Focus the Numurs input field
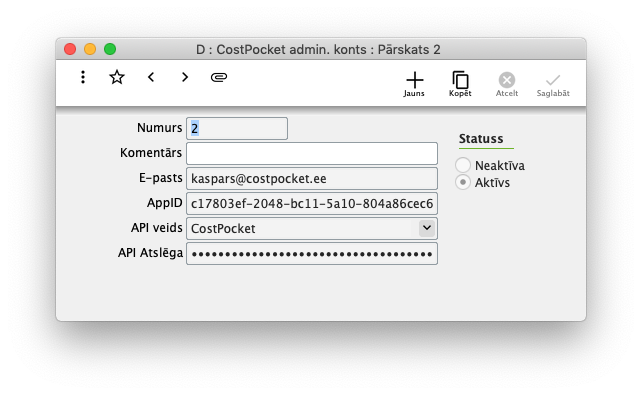Screen dimensions: 642x395 point(237,129)
